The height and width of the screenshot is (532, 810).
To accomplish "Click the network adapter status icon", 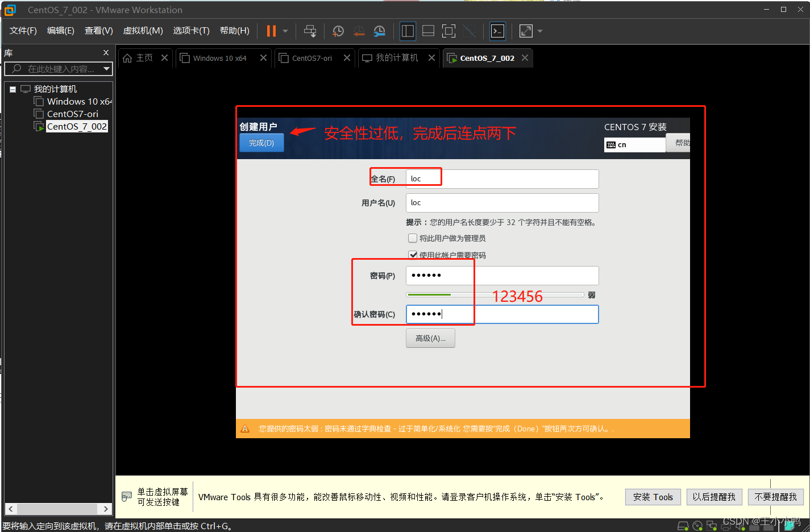I will 712,526.
